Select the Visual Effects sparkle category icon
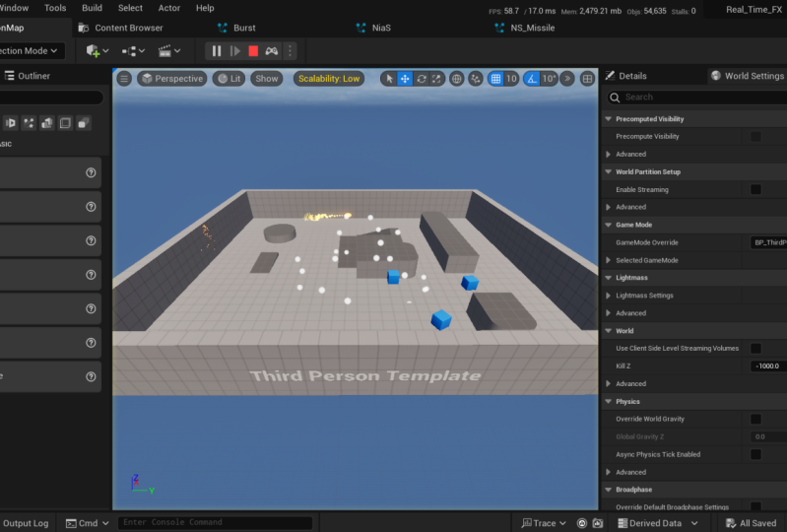 click(x=29, y=123)
